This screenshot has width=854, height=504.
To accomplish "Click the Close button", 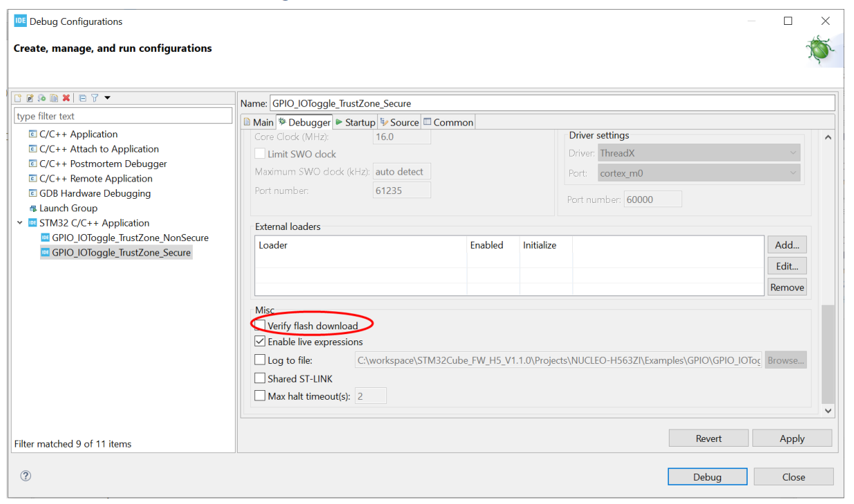I will click(x=794, y=477).
